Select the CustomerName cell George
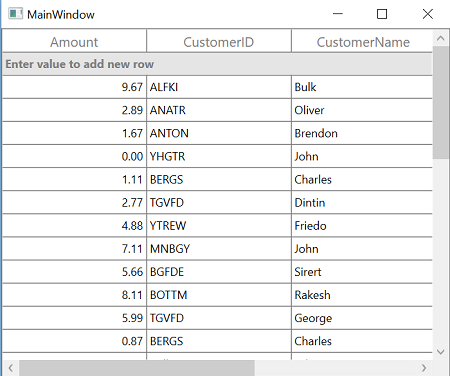Image resolution: width=450 pixels, height=376 pixels. pyautogui.click(x=362, y=318)
